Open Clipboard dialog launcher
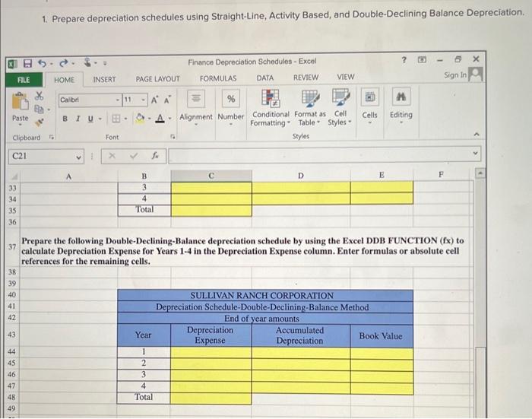The image size is (532, 419). coord(51,137)
